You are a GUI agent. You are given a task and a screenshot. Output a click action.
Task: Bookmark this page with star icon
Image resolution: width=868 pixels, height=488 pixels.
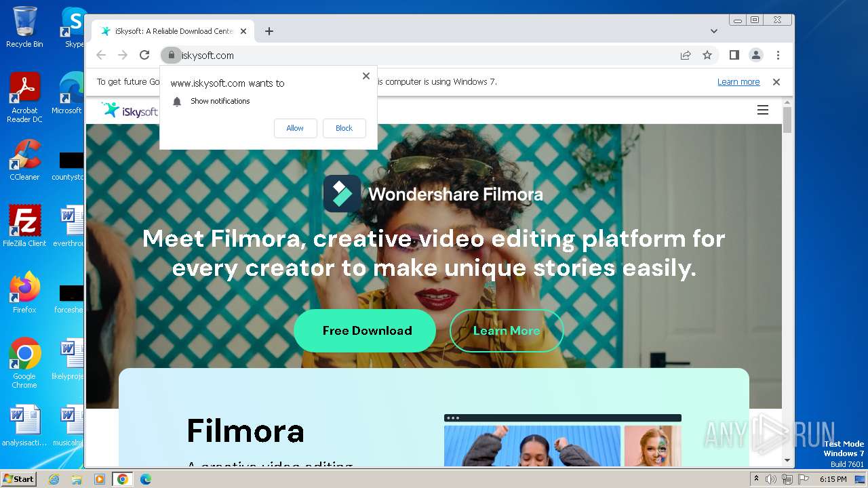(707, 55)
